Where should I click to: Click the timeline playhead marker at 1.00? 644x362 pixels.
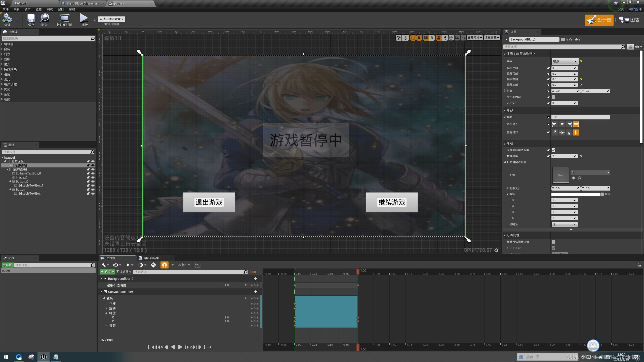coord(358,271)
